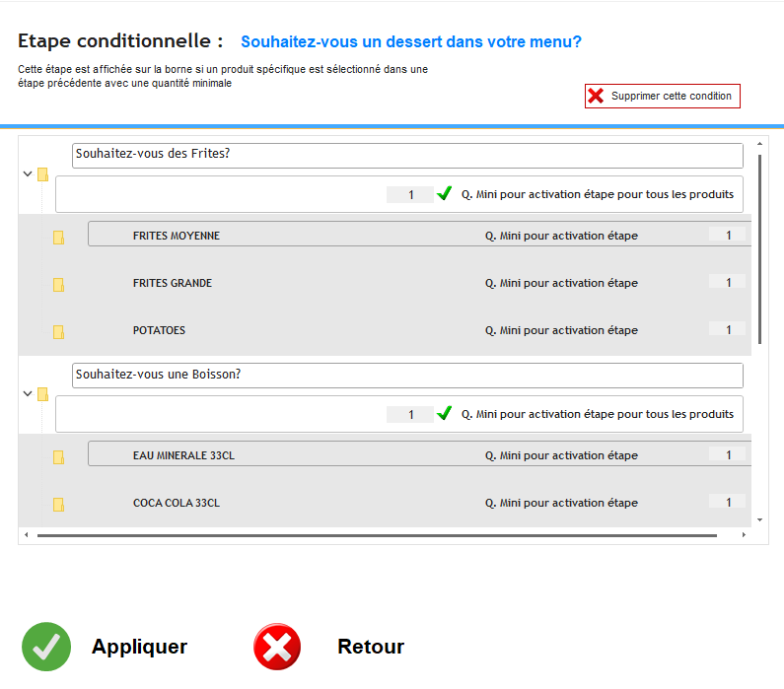Viewport: 784px width, 689px height.
Task: Click the Souhaitez-vous une Boisson text field
Action: [407, 376]
